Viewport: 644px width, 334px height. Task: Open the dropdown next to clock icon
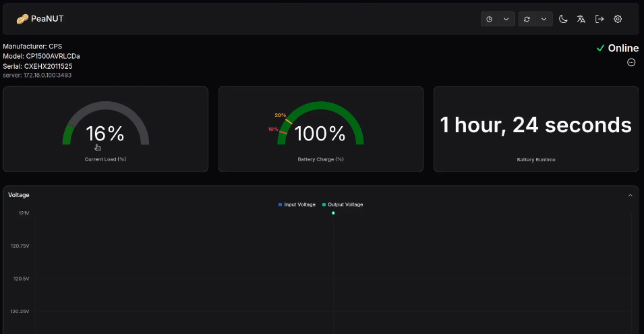[506, 19]
